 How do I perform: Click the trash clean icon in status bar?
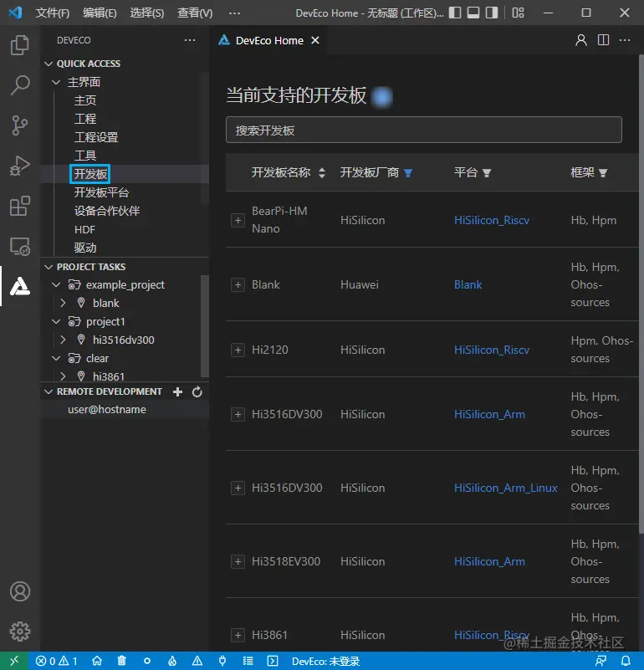[122, 661]
